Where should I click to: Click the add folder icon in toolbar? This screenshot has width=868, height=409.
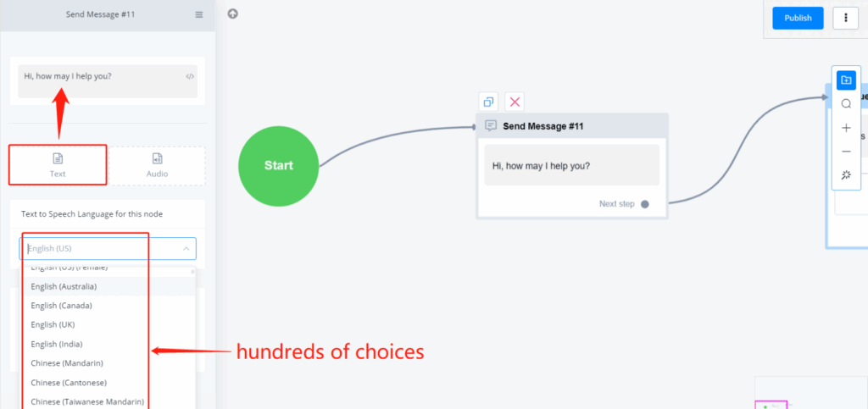[x=846, y=80]
